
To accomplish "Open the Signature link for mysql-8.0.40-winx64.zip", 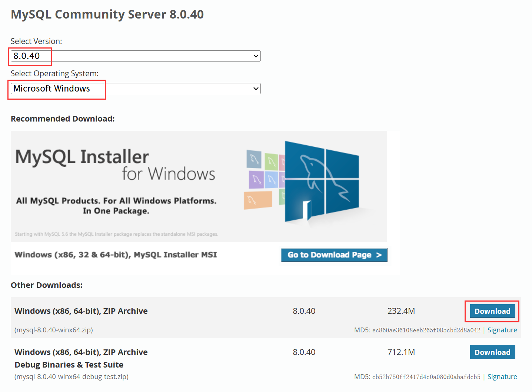I will [x=502, y=330].
